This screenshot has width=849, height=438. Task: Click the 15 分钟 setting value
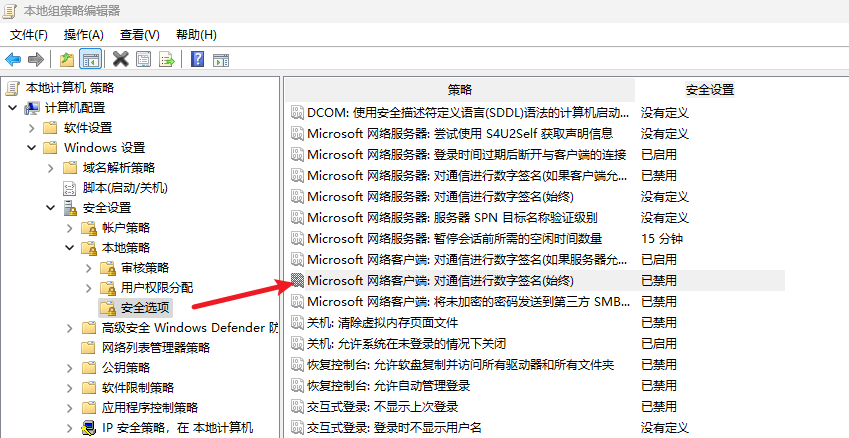[x=662, y=238]
